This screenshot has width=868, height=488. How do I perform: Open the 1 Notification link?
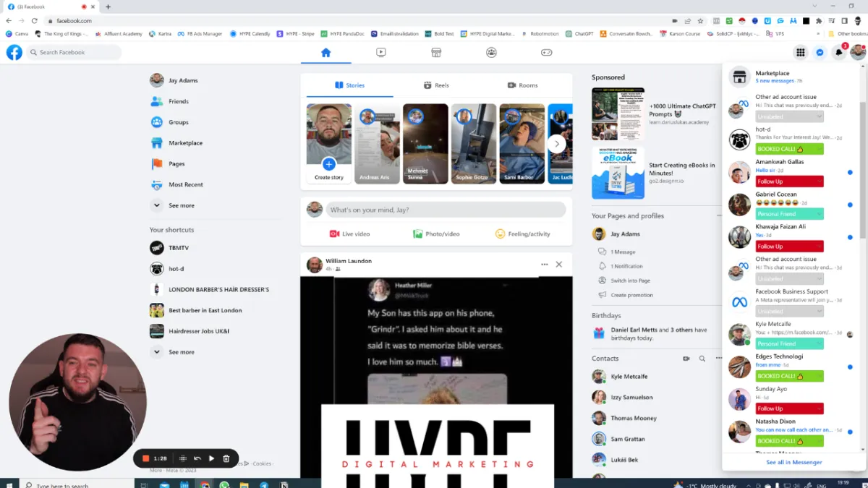click(x=626, y=266)
